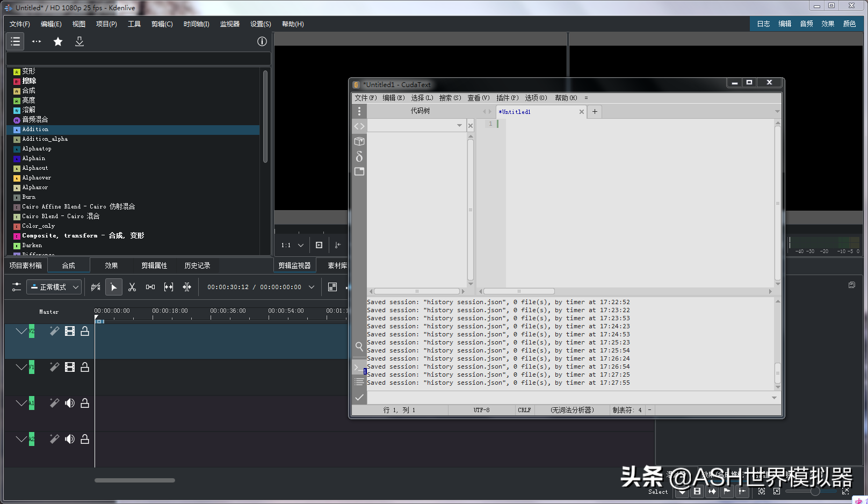
Task: Open effects wand on V2 track
Action: (x=54, y=331)
